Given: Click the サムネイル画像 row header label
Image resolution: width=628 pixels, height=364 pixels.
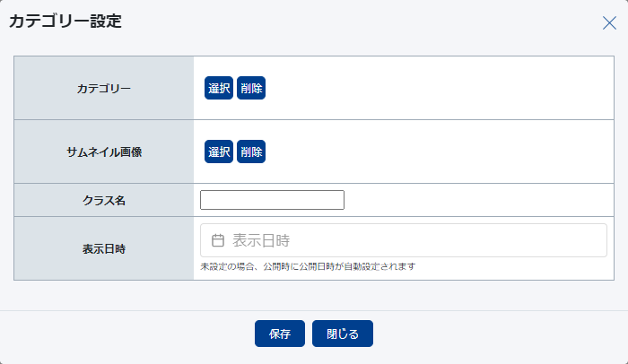Looking at the screenshot, I should pos(104,152).
